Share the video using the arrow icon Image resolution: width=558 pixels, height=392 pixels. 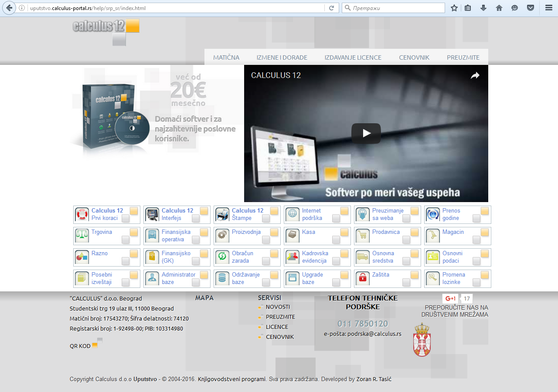pos(475,75)
